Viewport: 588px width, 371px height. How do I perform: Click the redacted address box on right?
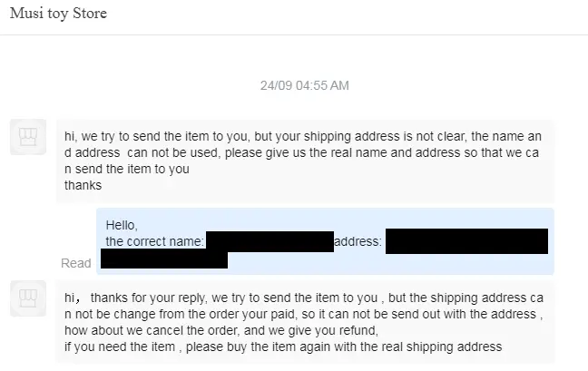[466, 241]
